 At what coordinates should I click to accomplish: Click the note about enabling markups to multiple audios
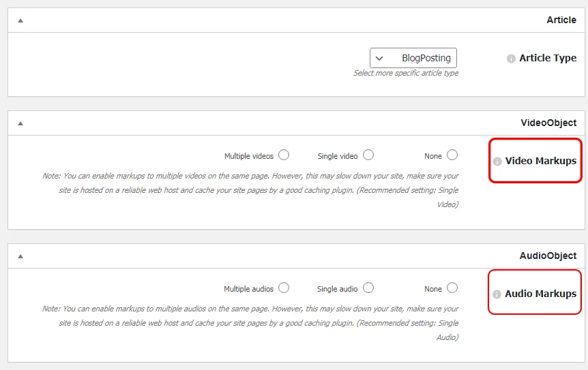pyautogui.click(x=250, y=323)
